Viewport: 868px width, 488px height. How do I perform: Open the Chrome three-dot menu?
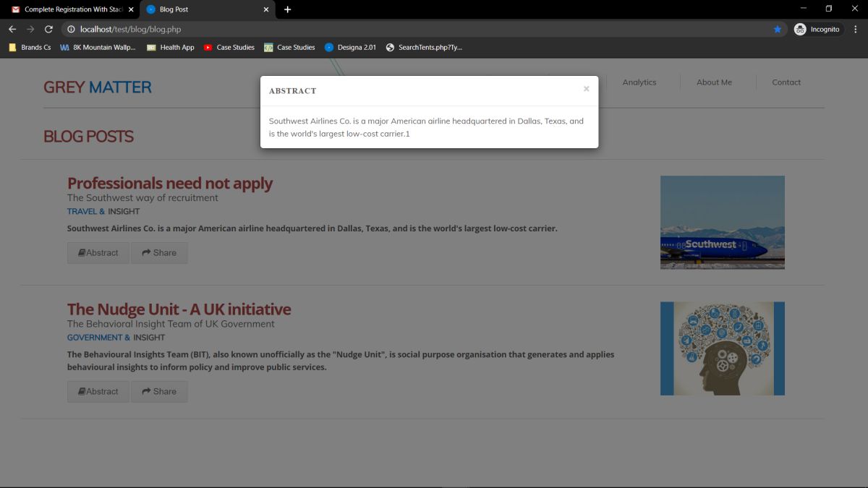(856, 29)
